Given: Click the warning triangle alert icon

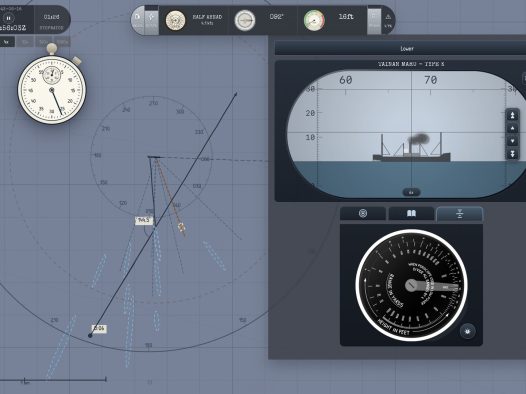Looking at the screenshot, I should (x=388, y=17).
